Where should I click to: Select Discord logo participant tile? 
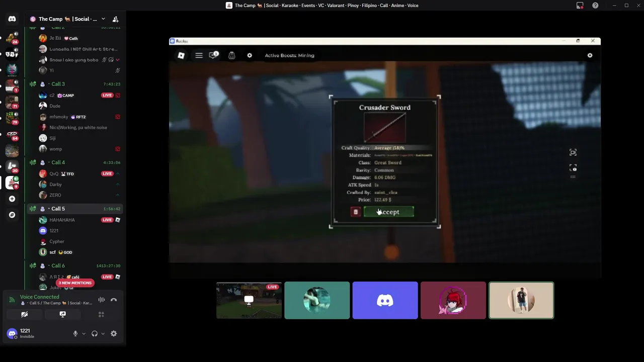click(385, 300)
